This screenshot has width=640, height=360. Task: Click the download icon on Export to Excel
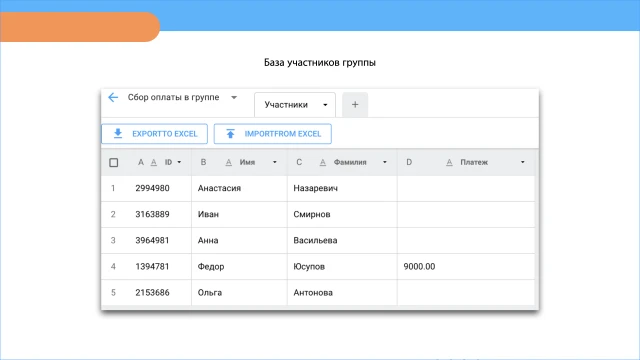[118, 133]
